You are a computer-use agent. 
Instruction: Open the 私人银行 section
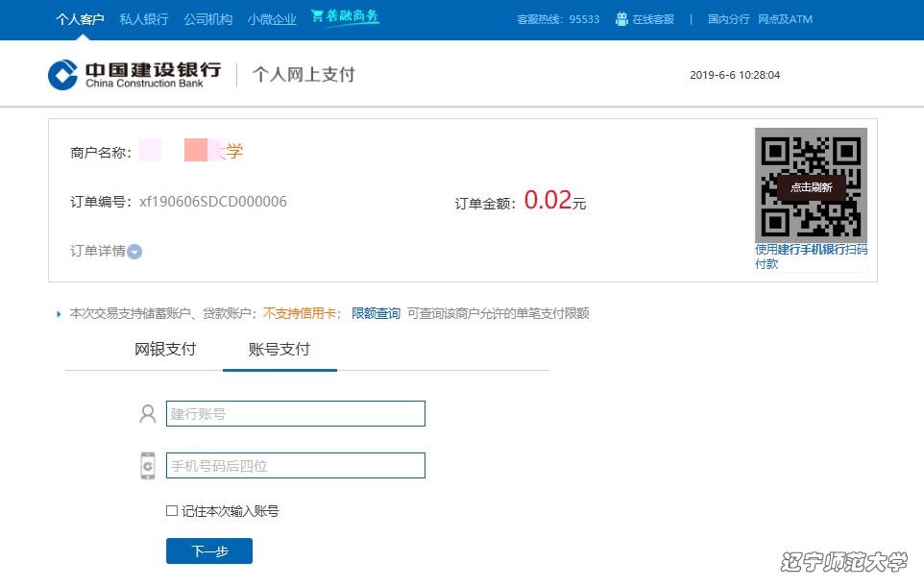tap(144, 19)
